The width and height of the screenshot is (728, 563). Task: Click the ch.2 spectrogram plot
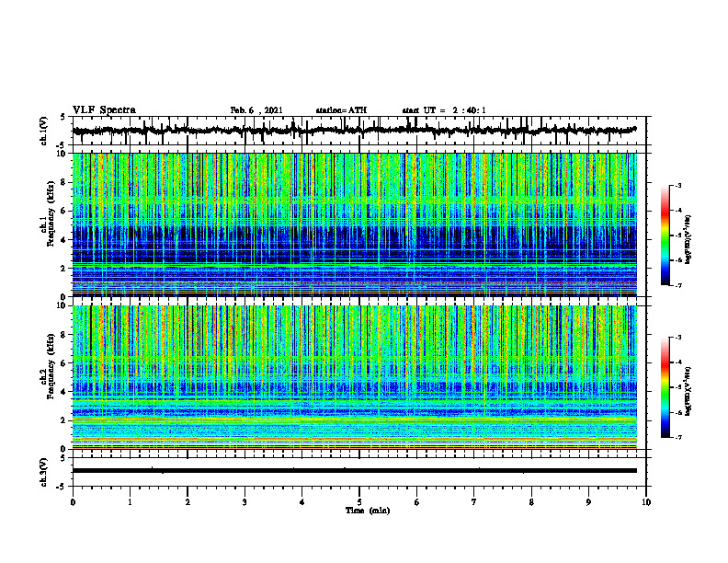(x=355, y=377)
